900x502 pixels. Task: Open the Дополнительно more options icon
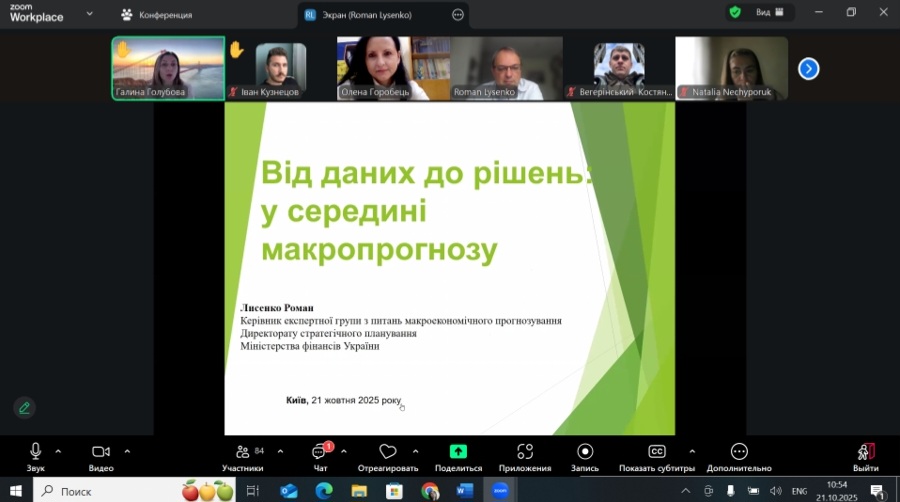(739, 452)
